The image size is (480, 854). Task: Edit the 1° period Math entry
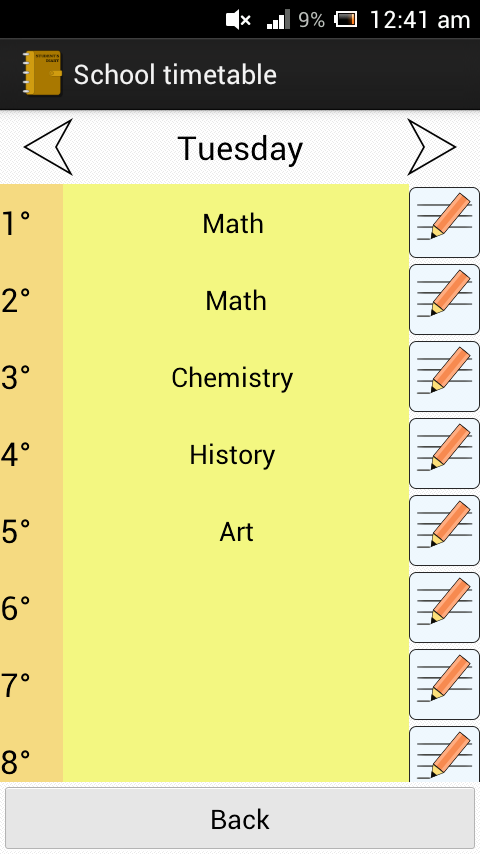pos(444,222)
